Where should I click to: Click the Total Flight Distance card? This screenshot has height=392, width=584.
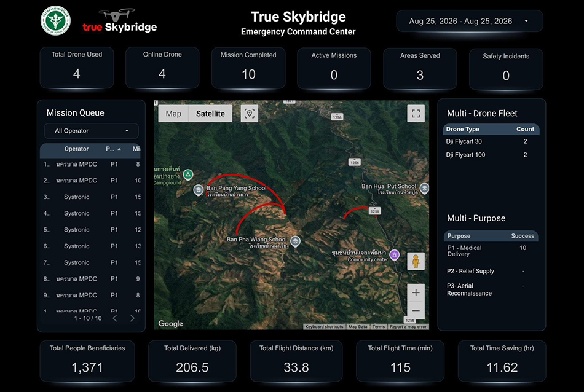(296, 361)
